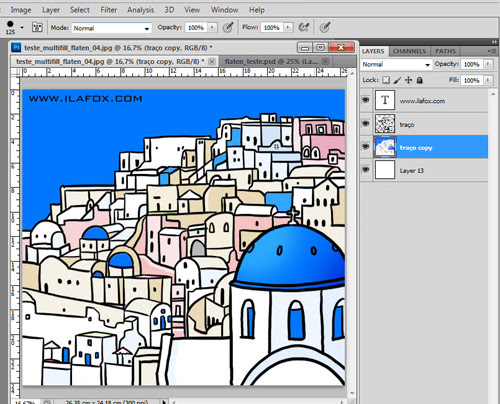Viewport: 500px width, 404px height.
Task: Switch to the Paths panel tab
Action: [x=445, y=51]
